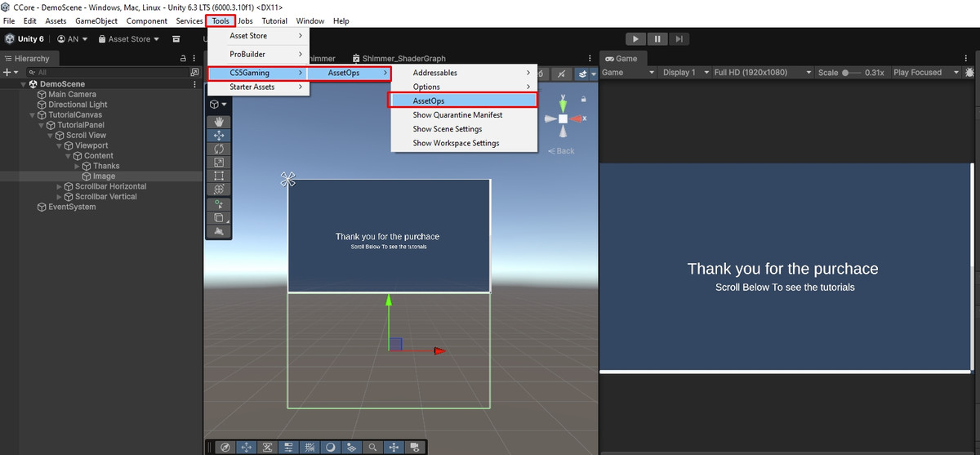Click the Pause button
The image size is (980, 455).
(657, 39)
